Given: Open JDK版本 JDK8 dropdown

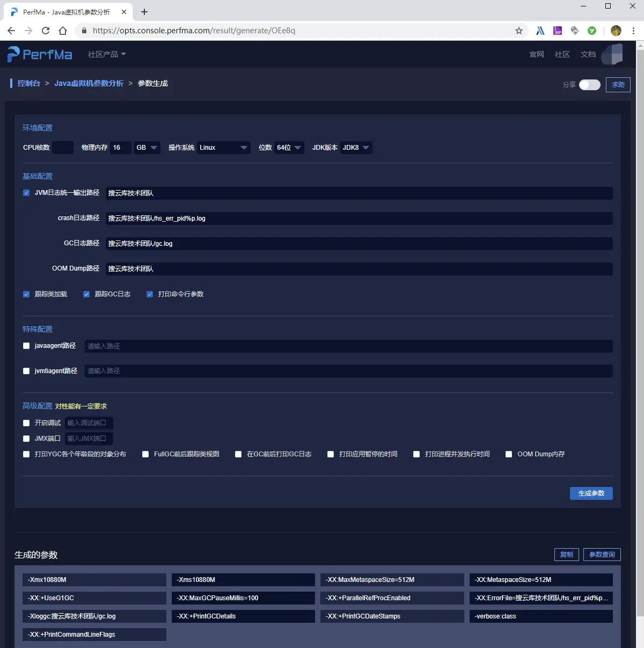Looking at the screenshot, I should point(356,148).
